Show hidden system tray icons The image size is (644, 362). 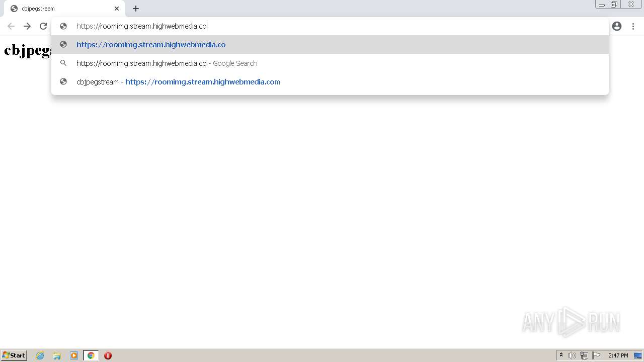click(x=561, y=355)
